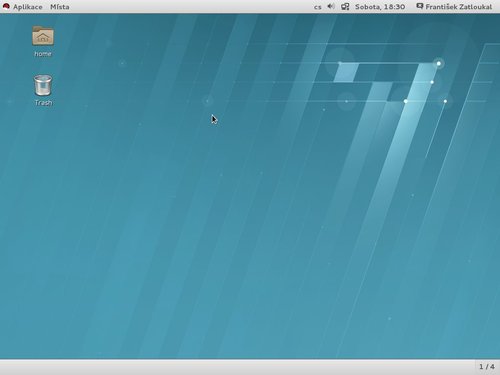Click the volume speaker icon
The width and height of the screenshot is (500, 375).
[331, 6]
